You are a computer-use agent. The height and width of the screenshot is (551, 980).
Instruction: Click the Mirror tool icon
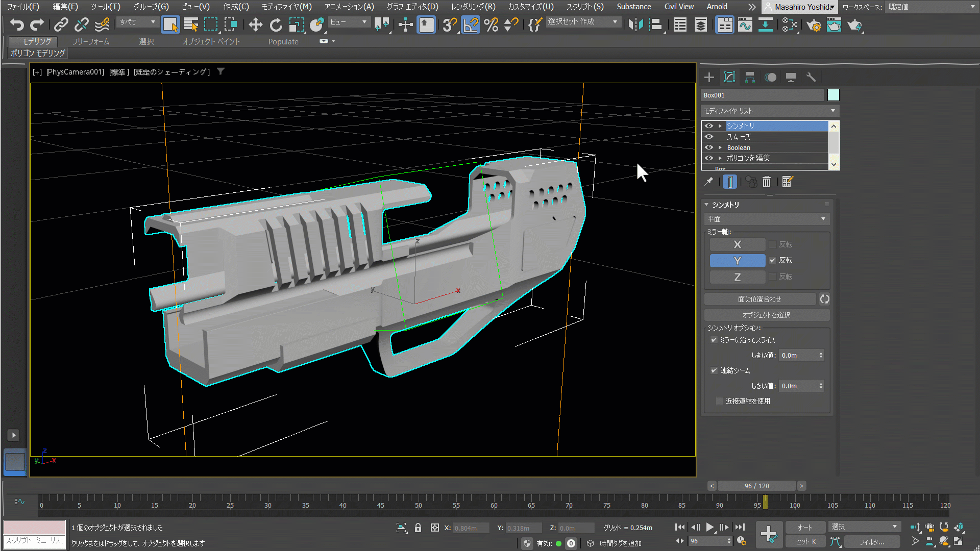[635, 24]
